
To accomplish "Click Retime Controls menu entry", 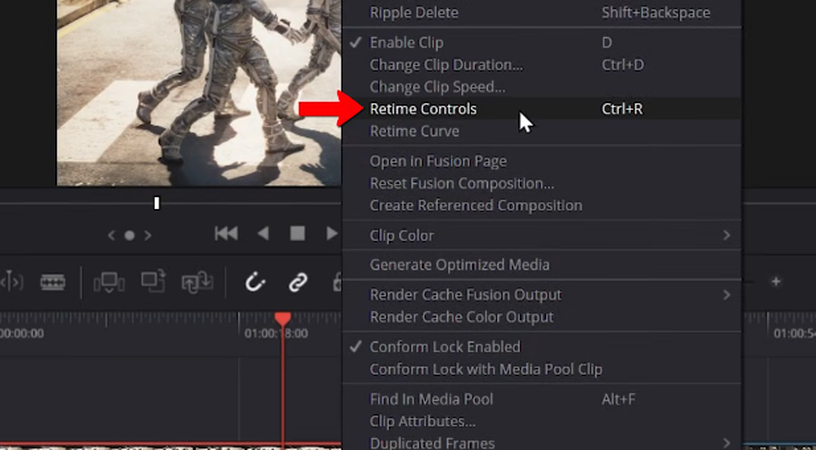I will pos(541,109).
